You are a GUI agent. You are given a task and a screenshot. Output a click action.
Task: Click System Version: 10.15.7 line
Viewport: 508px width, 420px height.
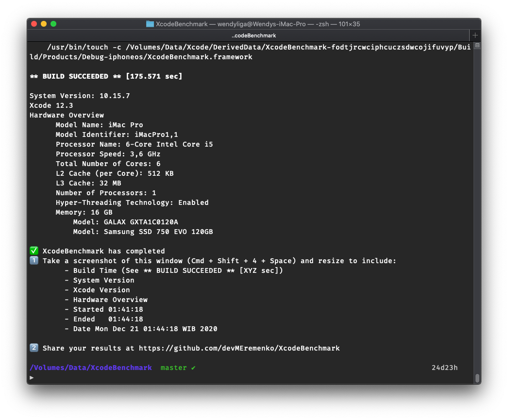coord(80,96)
